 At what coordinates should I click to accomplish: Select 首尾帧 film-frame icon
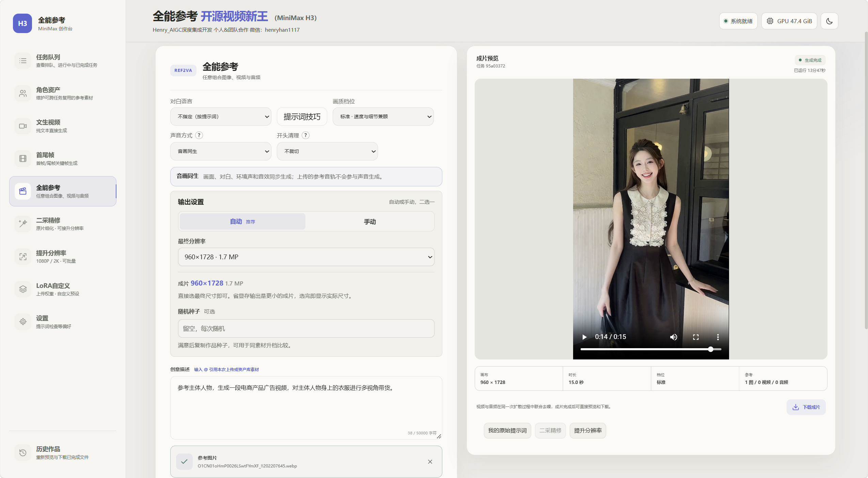23,159
